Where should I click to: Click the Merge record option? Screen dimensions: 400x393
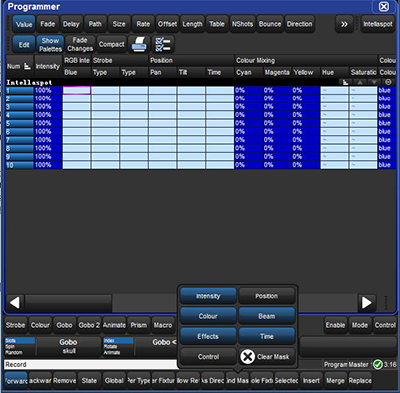(335, 381)
